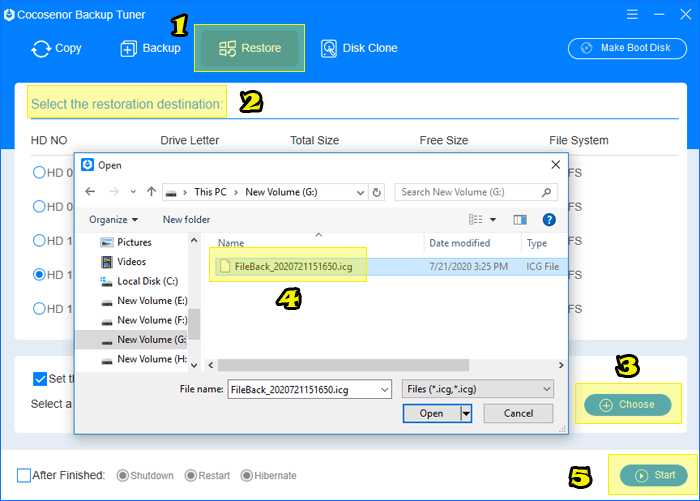Click the Open button in dialog
This screenshot has height=501, width=700.
(x=431, y=413)
